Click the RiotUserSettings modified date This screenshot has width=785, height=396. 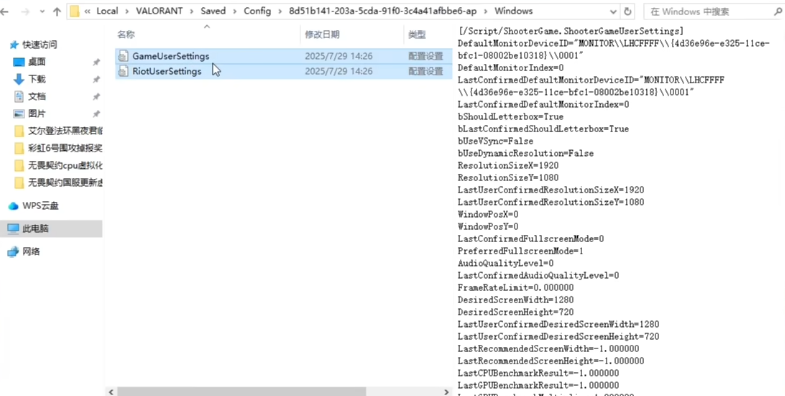(x=338, y=72)
